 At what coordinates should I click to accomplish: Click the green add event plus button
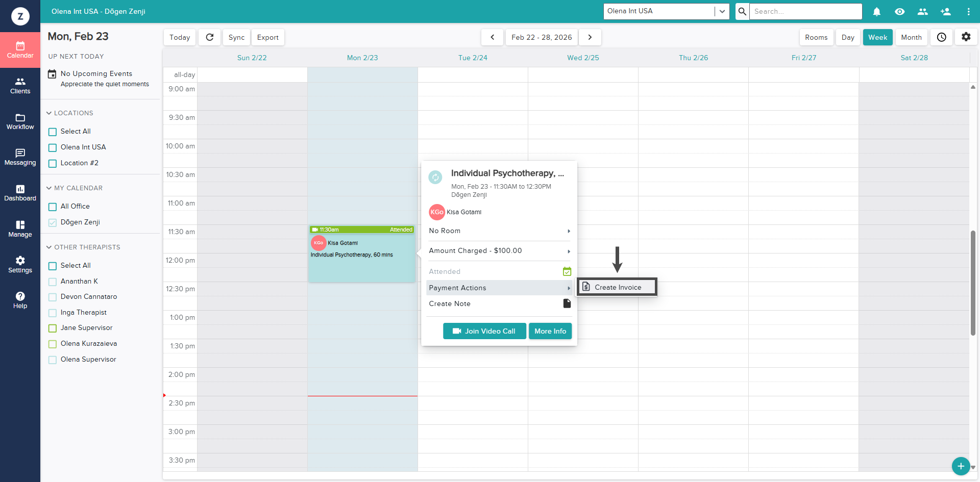961,466
